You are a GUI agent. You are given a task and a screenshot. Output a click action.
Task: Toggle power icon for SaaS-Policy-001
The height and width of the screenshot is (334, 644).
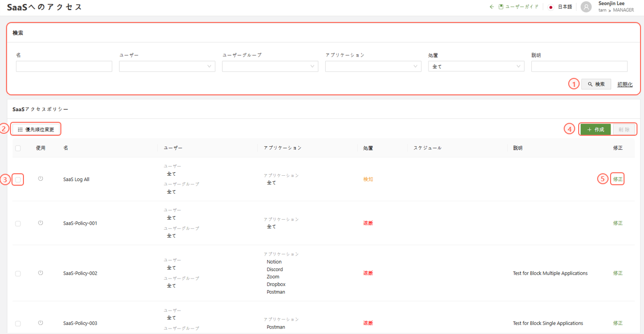pyautogui.click(x=40, y=223)
